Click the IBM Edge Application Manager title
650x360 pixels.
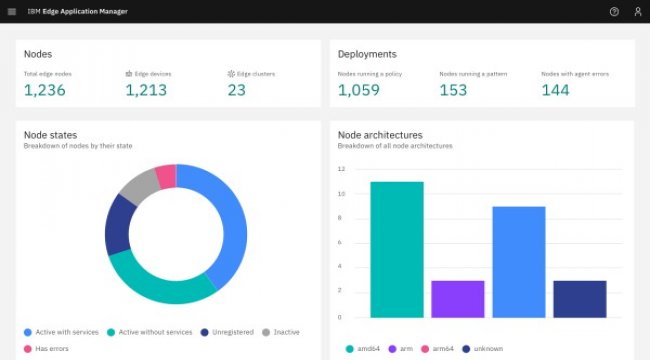click(78, 12)
